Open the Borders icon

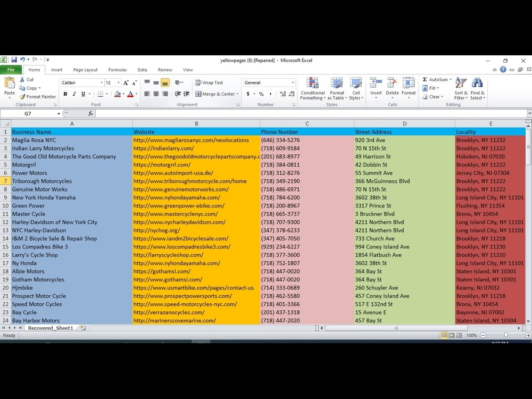pyautogui.click(x=101, y=94)
